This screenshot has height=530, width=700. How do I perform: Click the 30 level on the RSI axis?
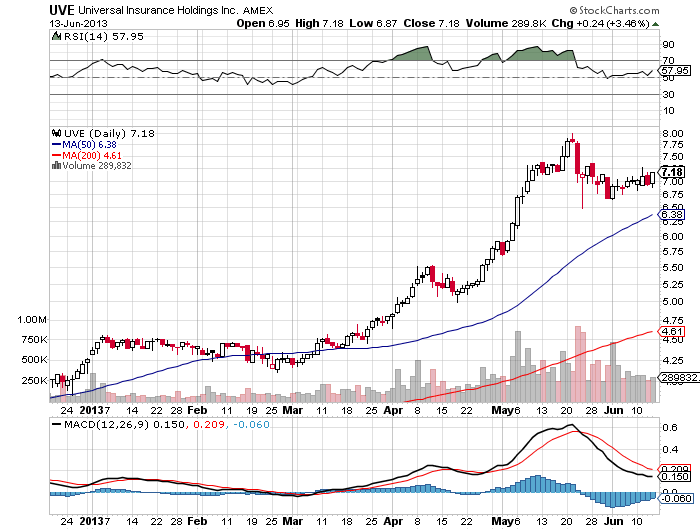click(668, 95)
